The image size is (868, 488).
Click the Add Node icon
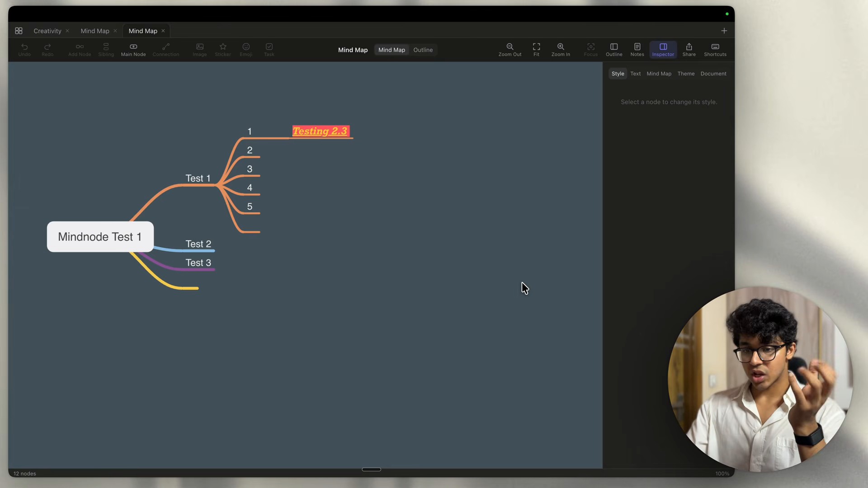[80, 49]
